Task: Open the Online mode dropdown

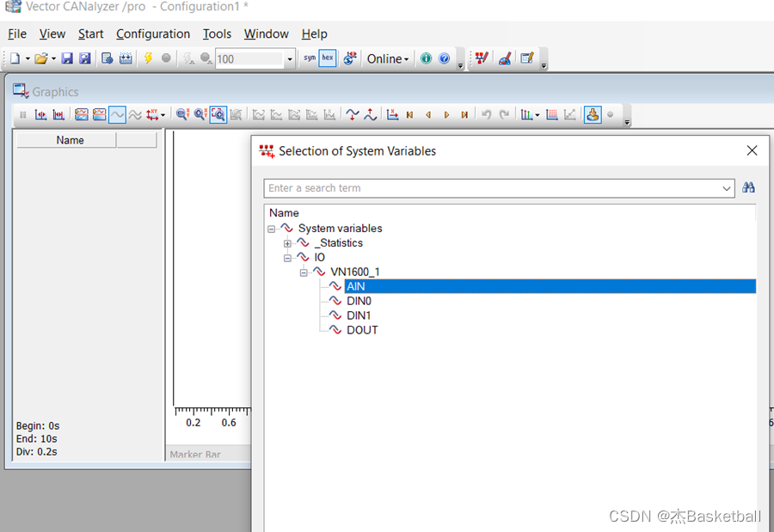Action: click(x=388, y=58)
